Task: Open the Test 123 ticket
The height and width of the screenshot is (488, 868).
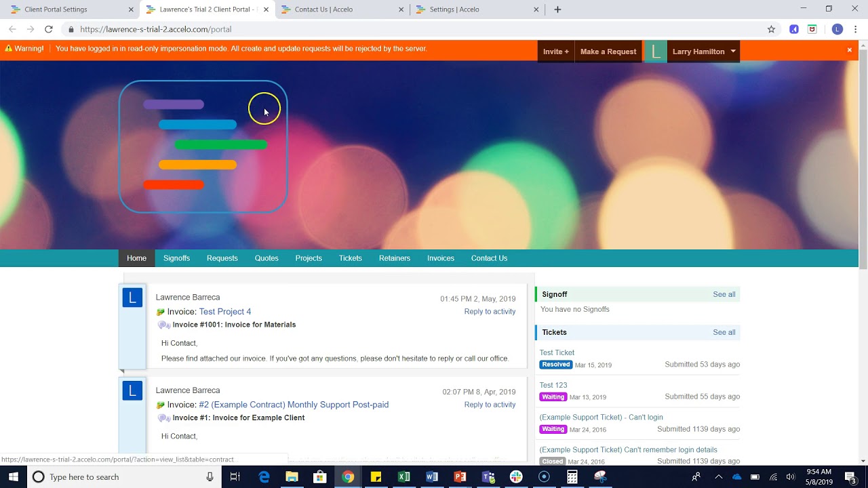Action: [553, 385]
